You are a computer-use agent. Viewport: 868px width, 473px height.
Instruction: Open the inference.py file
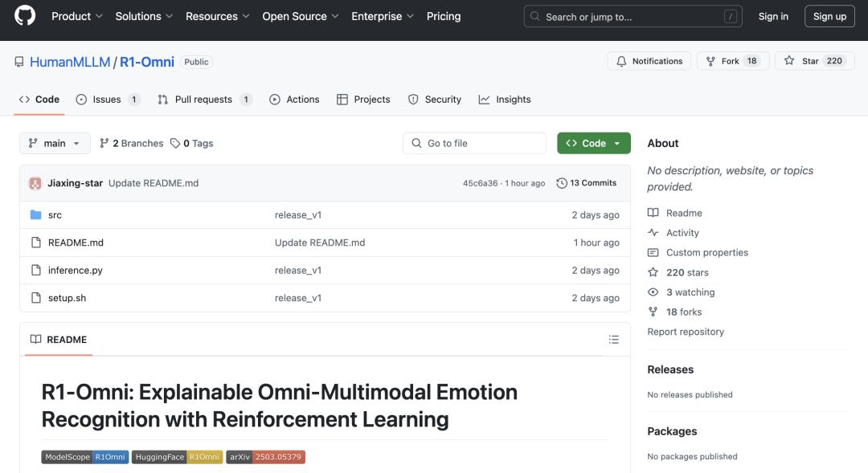coord(76,271)
